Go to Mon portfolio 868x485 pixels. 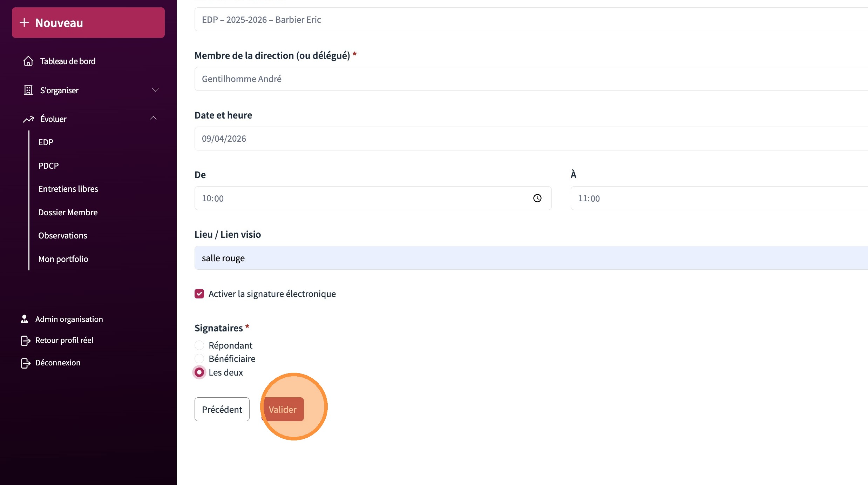coord(63,259)
